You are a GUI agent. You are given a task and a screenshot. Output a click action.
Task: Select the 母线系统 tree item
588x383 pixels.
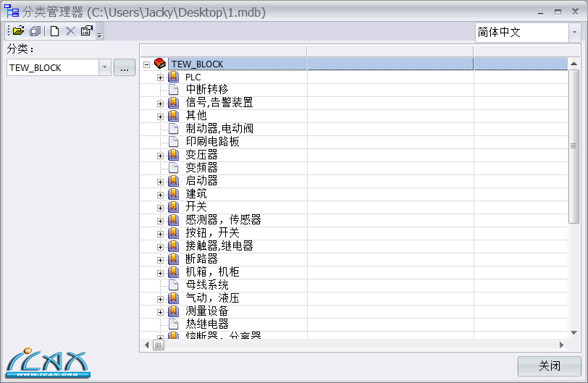point(207,285)
